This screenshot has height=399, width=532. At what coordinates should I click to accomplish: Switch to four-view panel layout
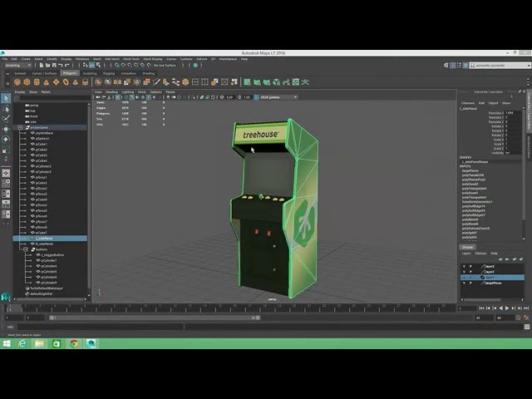[6, 184]
